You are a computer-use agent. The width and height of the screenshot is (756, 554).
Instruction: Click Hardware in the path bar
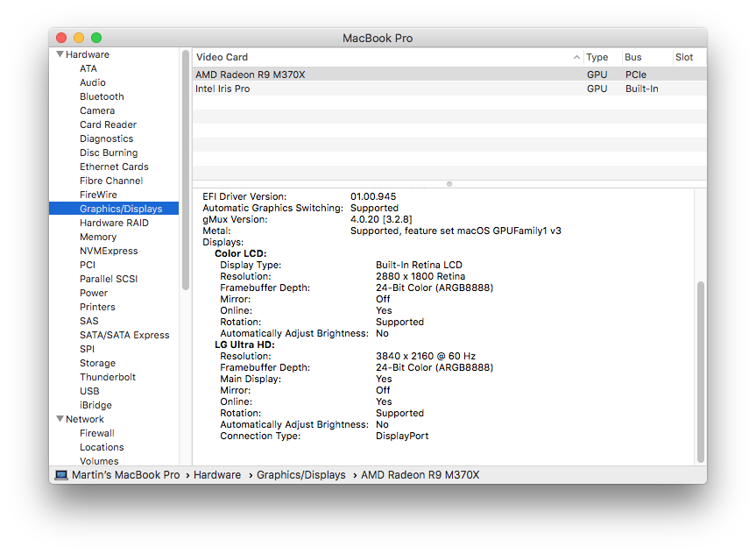[x=217, y=475]
